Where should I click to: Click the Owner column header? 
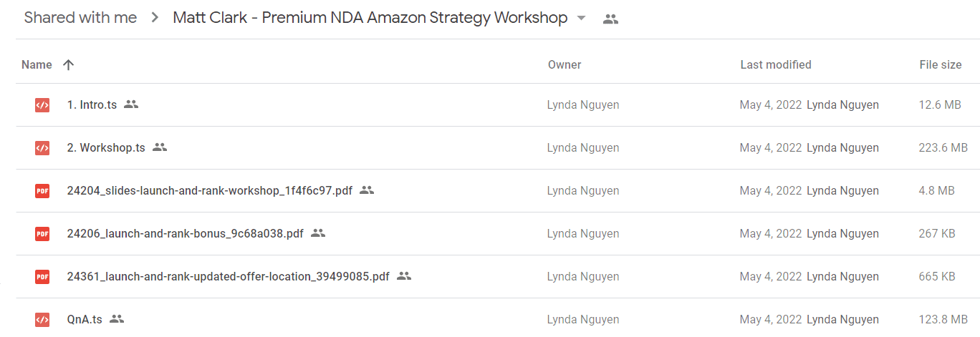pyautogui.click(x=565, y=64)
